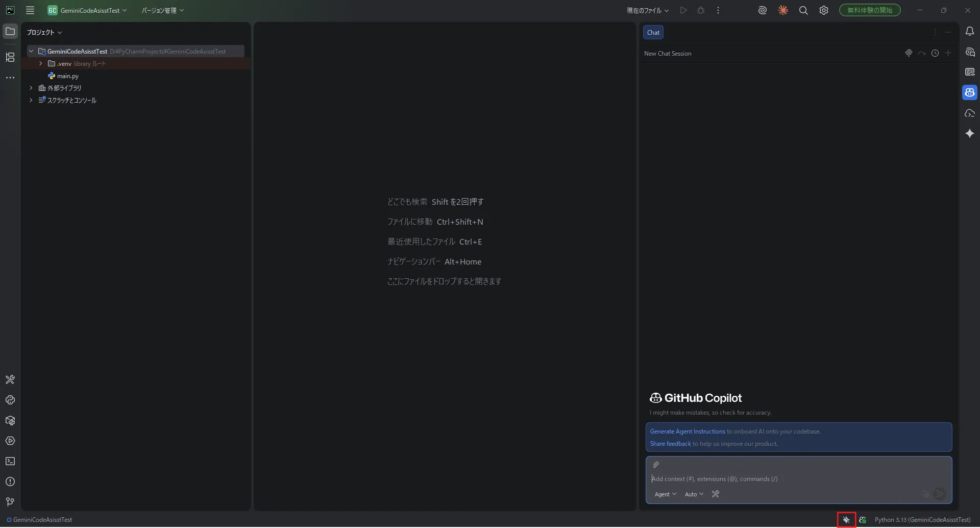Focus the Add context chat input field
The image size is (980, 528).
798,479
